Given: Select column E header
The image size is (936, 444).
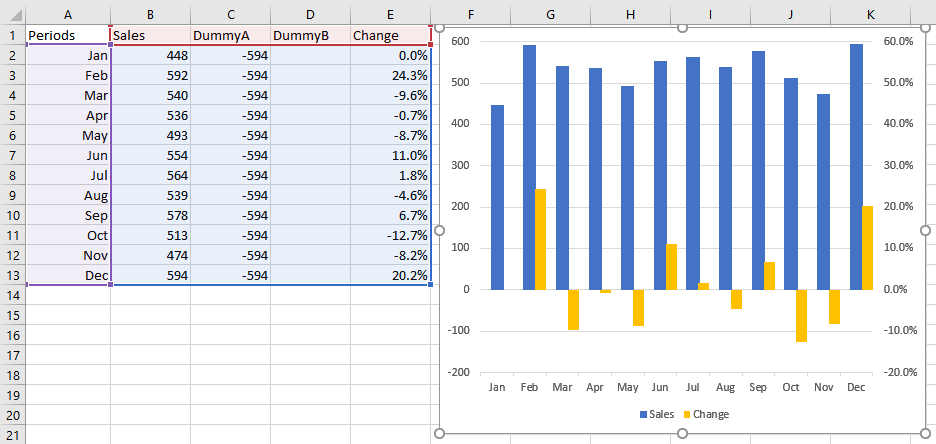Looking at the screenshot, I should click(390, 13).
